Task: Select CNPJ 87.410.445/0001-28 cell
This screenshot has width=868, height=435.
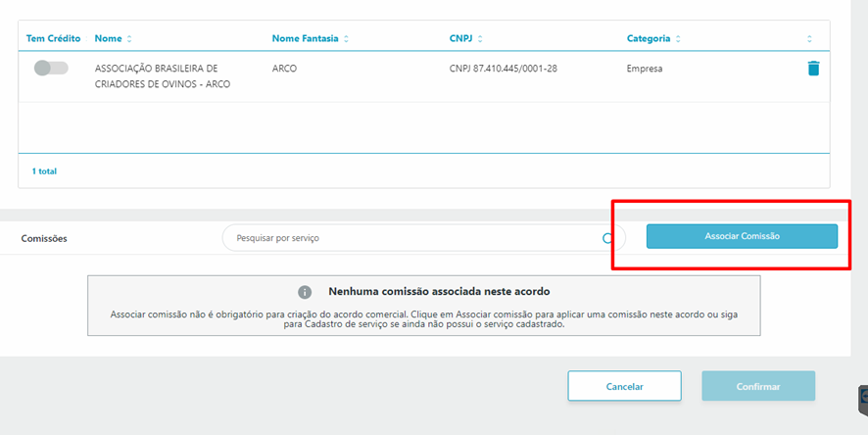Action: point(504,68)
